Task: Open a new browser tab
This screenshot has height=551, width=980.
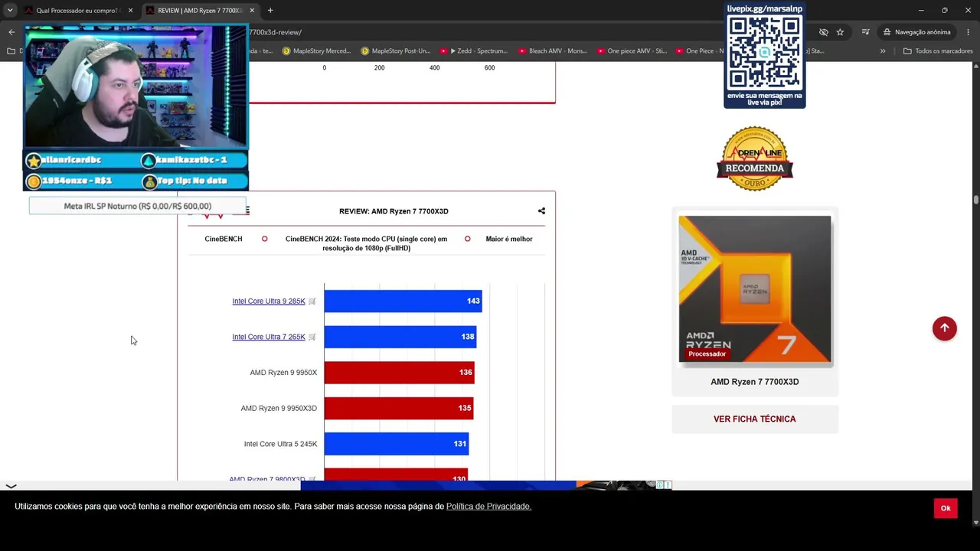Action: [x=270, y=11]
